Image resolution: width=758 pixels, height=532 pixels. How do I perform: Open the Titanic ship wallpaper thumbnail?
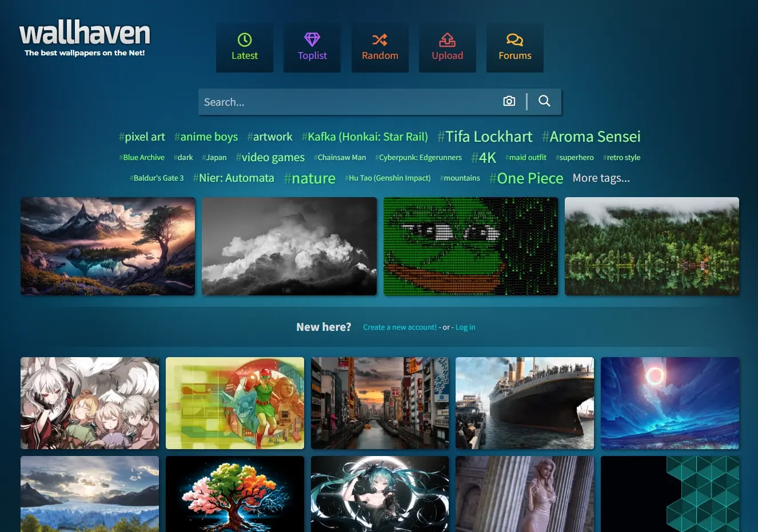524,403
